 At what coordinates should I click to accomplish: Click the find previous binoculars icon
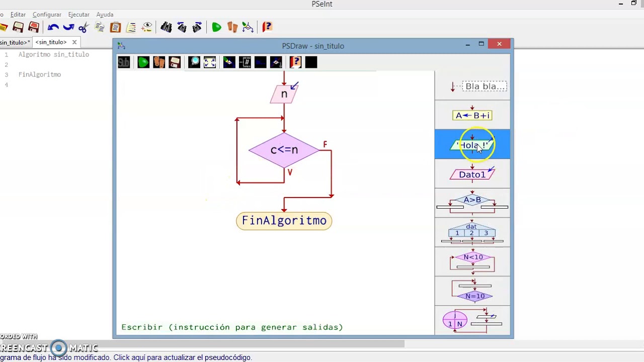click(182, 27)
